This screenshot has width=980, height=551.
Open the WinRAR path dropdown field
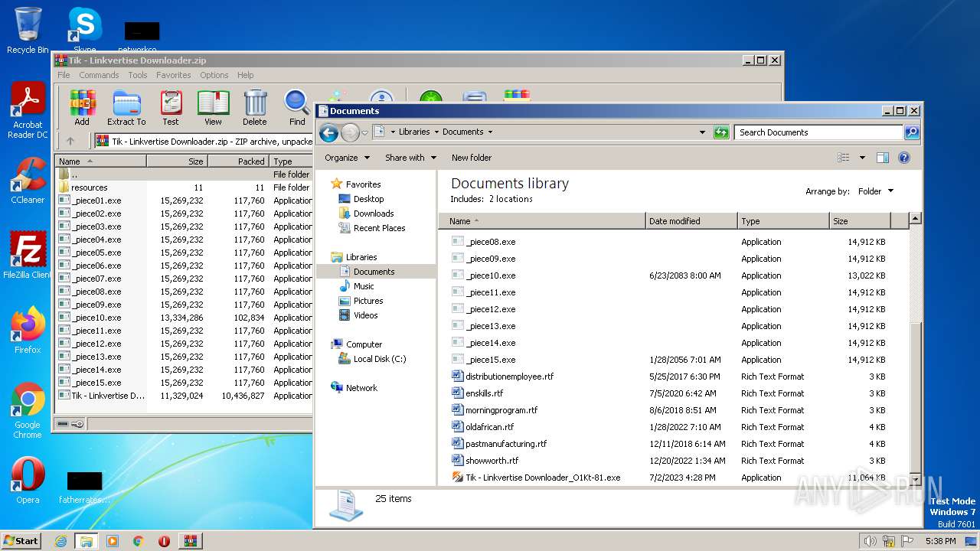203,141
